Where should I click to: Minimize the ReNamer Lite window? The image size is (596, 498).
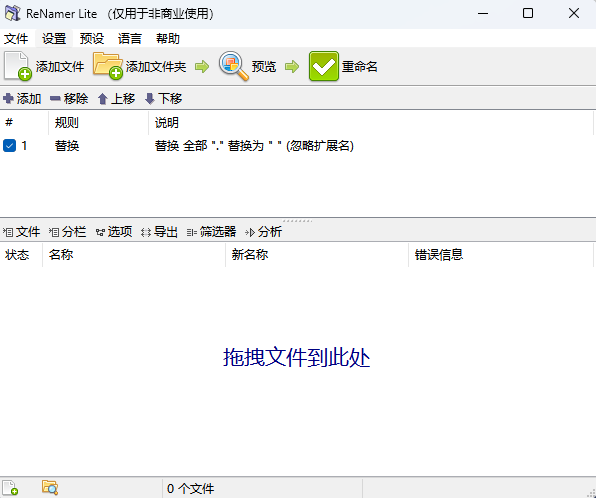(483, 14)
